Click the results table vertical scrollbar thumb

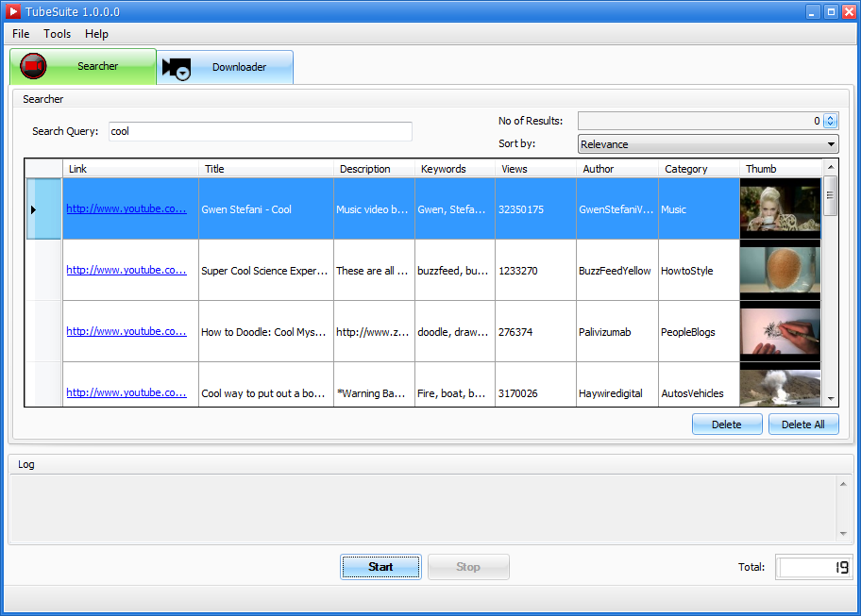pos(830,195)
